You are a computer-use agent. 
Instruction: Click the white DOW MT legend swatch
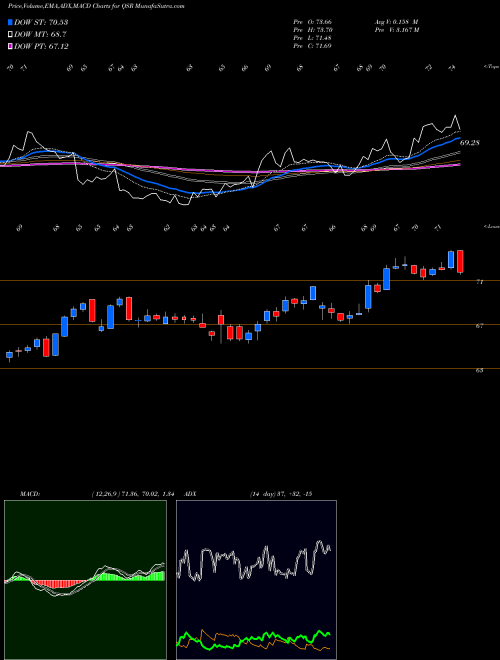tap(10, 35)
